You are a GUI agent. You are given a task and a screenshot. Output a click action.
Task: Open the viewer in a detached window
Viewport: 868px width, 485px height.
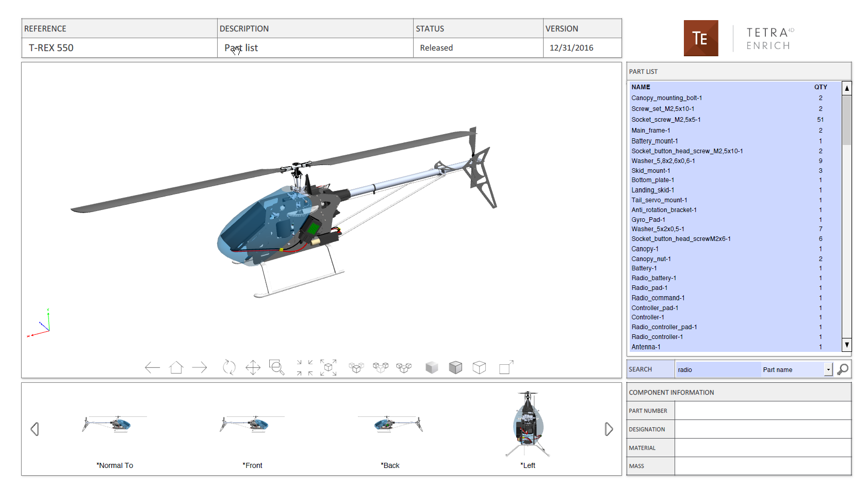click(x=506, y=367)
